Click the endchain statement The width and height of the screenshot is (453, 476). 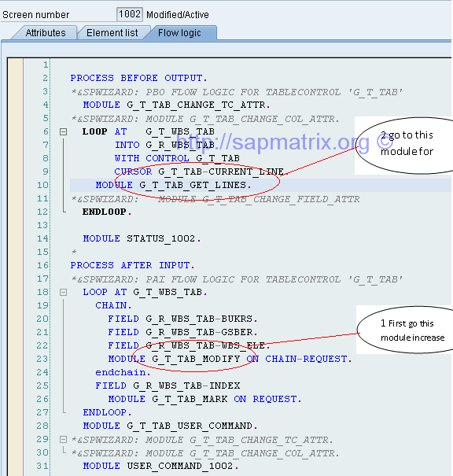coord(123,372)
